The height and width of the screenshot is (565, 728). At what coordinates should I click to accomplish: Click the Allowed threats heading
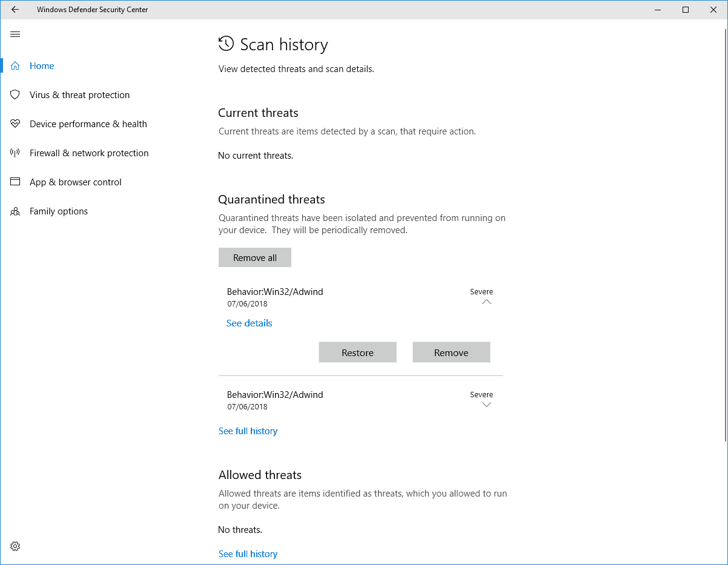tap(260, 475)
